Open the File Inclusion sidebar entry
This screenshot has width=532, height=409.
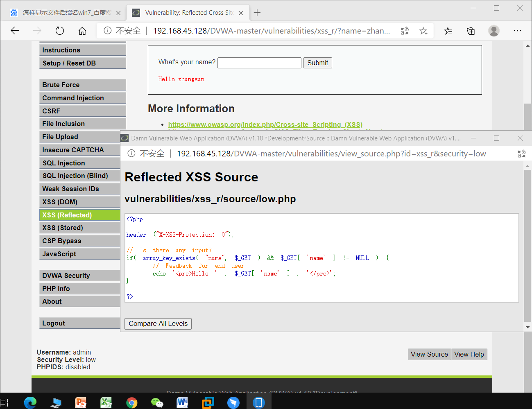(83, 124)
